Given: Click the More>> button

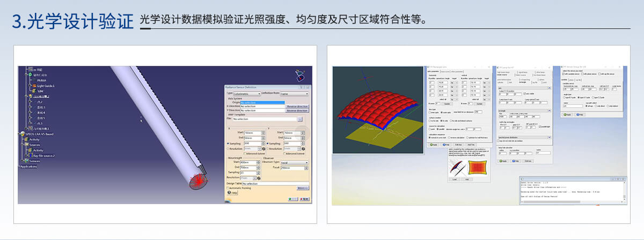Looking at the screenshot, I should tap(302, 188).
